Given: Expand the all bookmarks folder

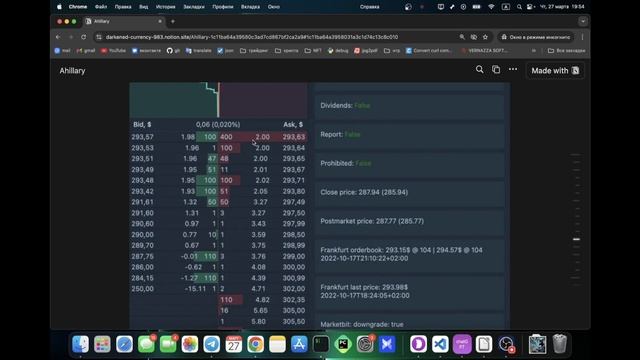Looking at the screenshot, I should [567, 51].
